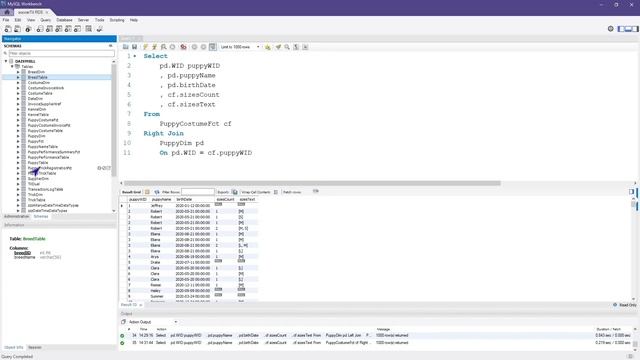Open the Scripting menu

click(x=117, y=20)
